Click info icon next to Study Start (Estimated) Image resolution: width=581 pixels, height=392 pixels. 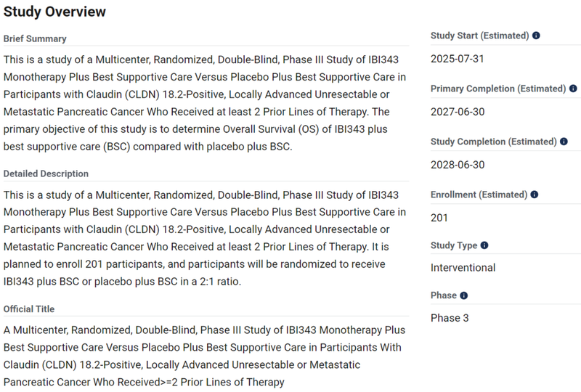[x=536, y=36]
